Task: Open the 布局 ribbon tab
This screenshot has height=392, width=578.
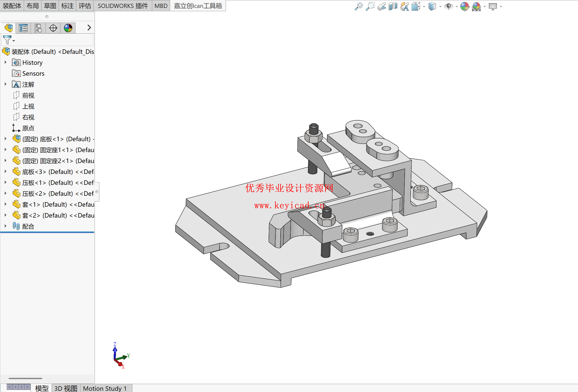Action: point(33,6)
